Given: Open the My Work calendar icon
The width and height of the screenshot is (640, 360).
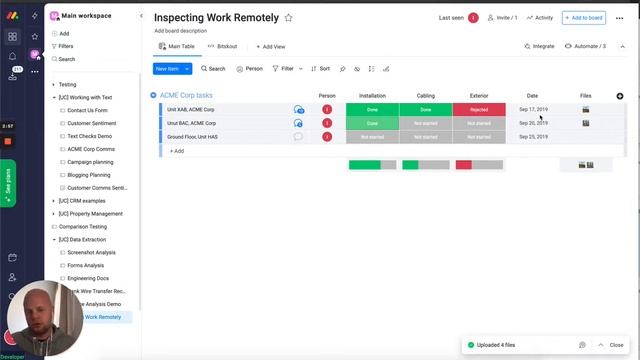Looking at the screenshot, I should tap(12, 258).
